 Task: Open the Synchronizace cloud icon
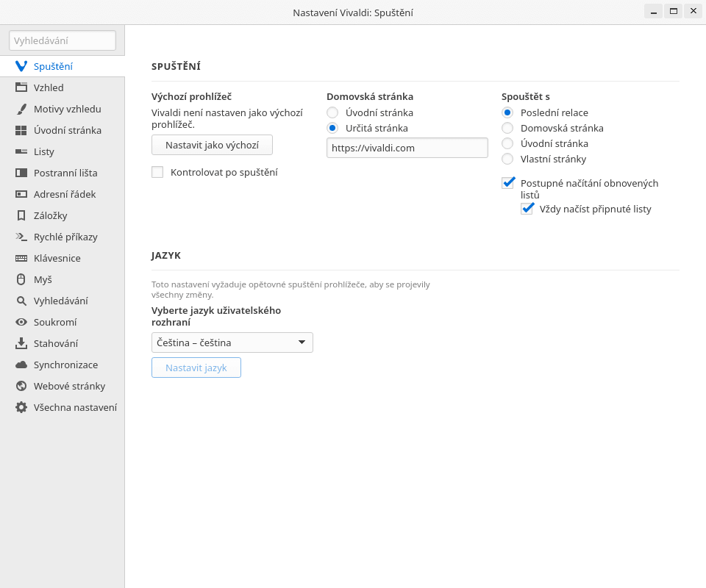tap(21, 365)
